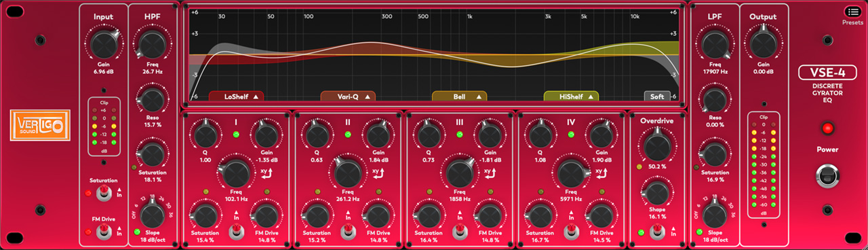This screenshot has height=250, width=868.
Task: Click the amber LED beside Overdrive amount
Action: (639, 166)
